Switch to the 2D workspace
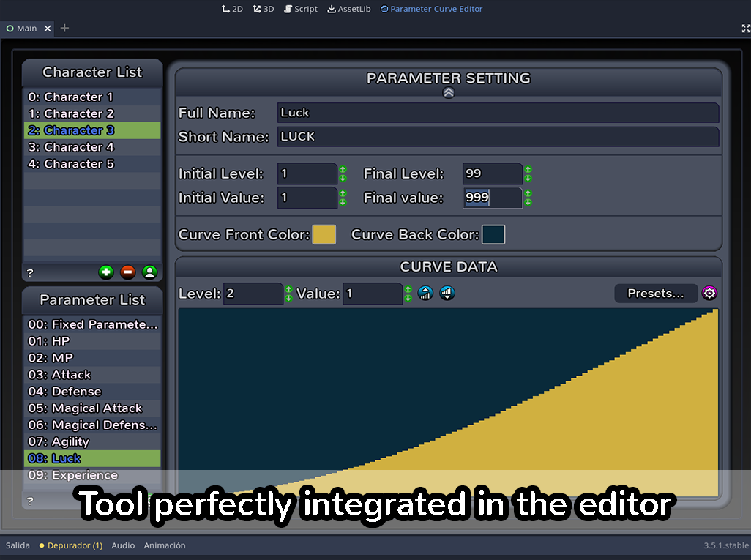 [x=232, y=9]
